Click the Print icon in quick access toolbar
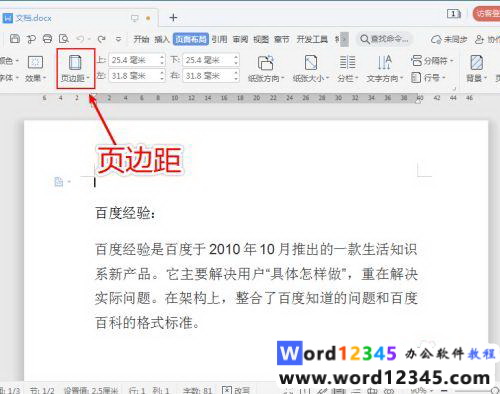 tap(47, 39)
